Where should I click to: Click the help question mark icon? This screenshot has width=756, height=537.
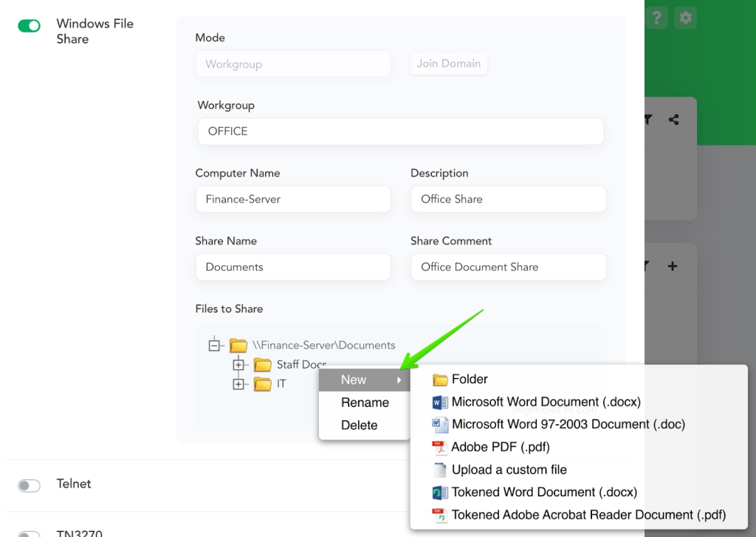pos(657,18)
